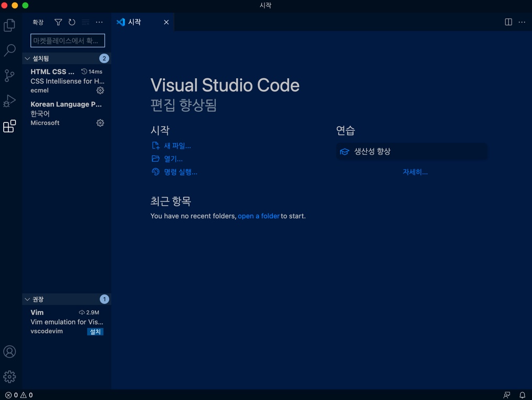Click the 확장 panel title

coord(38,22)
